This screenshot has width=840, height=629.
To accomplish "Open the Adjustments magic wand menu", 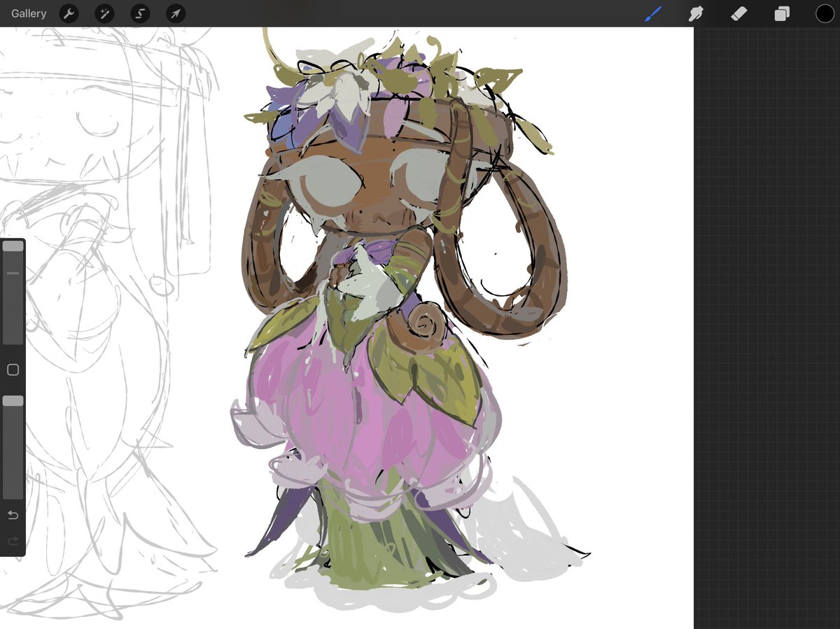I will [104, 13].
